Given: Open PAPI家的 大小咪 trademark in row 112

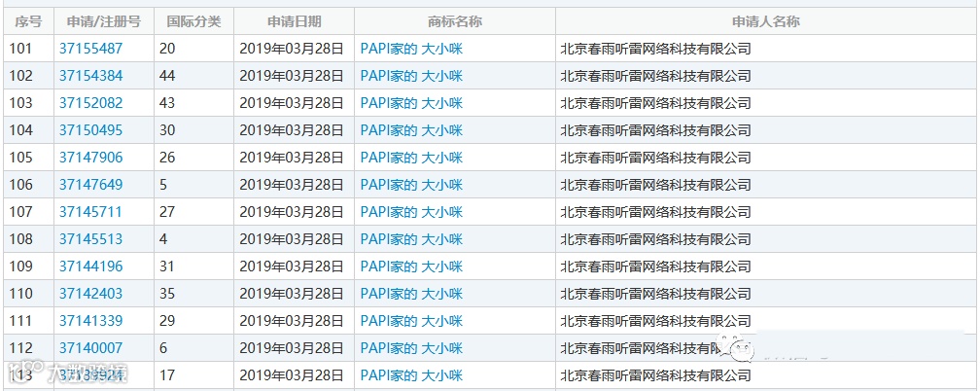Looking at the screenshot, I should 412,348.
